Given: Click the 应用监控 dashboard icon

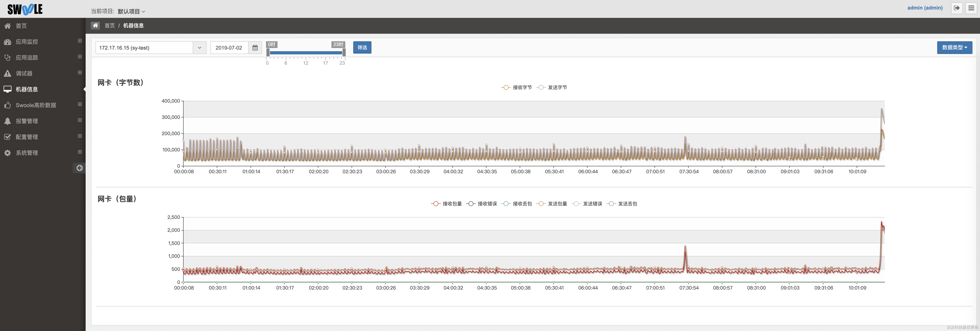Looking at the screenshot, I should [x=8, y=42].
